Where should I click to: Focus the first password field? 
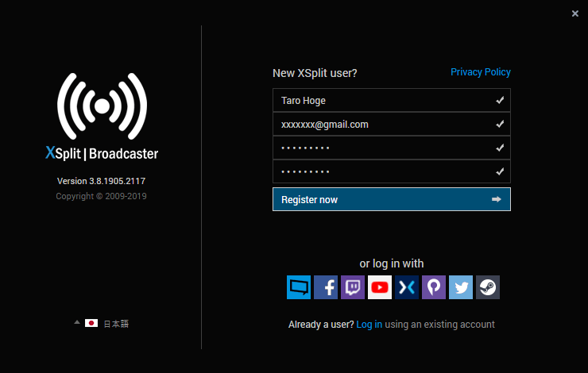point(392,148)
